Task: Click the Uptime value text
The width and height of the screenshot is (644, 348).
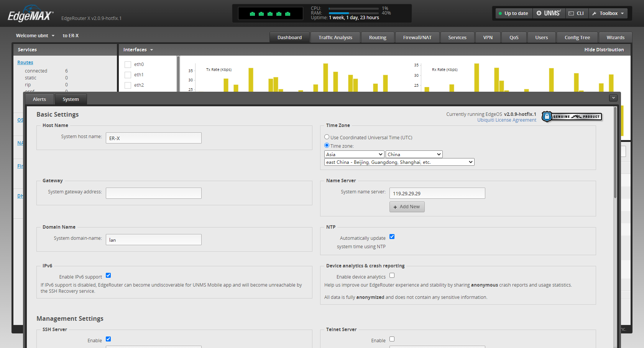Action: pyautogui.click(x=354, y=18)
